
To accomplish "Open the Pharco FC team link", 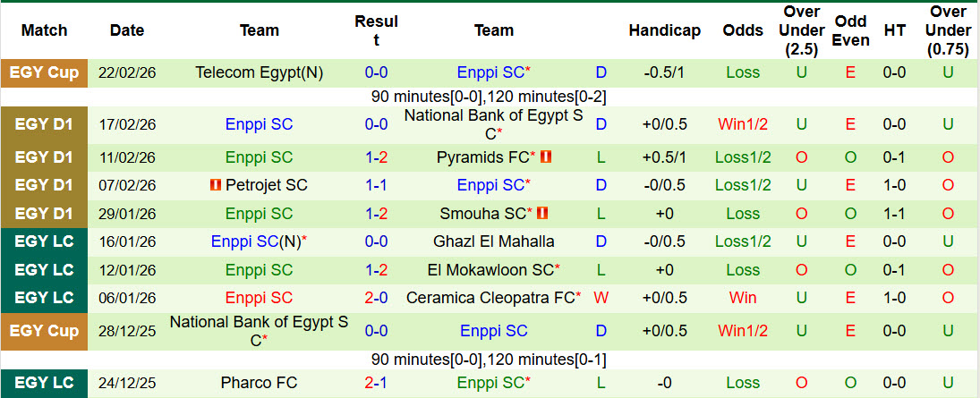I will pos(259,383).
